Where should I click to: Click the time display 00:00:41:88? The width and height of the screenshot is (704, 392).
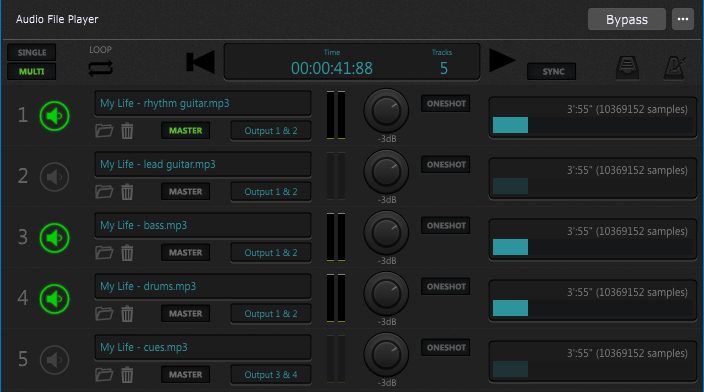coord(332,68)
